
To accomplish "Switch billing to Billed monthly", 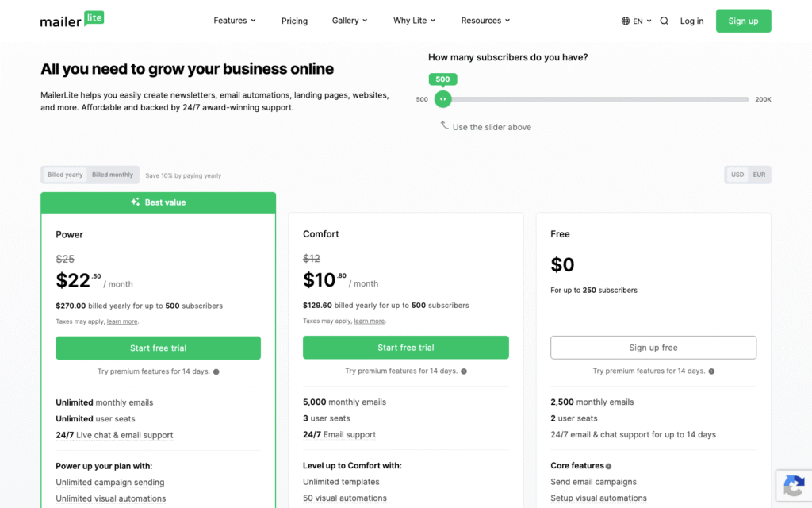I will 113,175.
